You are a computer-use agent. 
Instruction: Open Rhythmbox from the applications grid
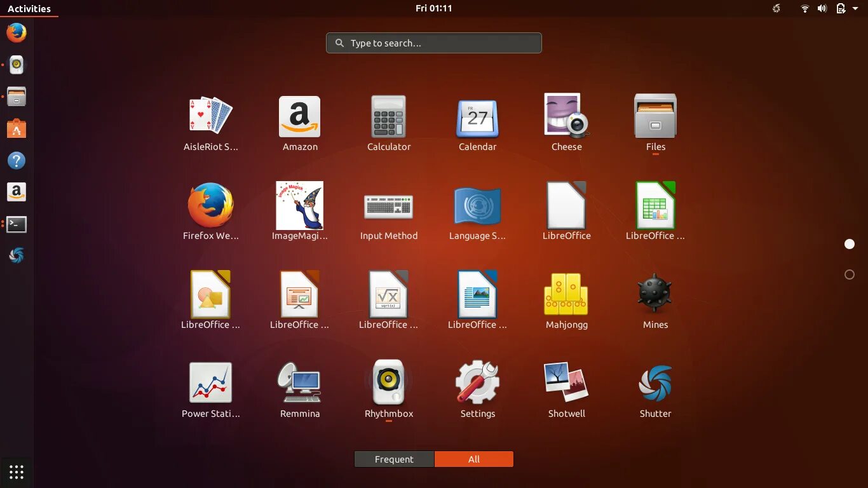click(389, 391)
